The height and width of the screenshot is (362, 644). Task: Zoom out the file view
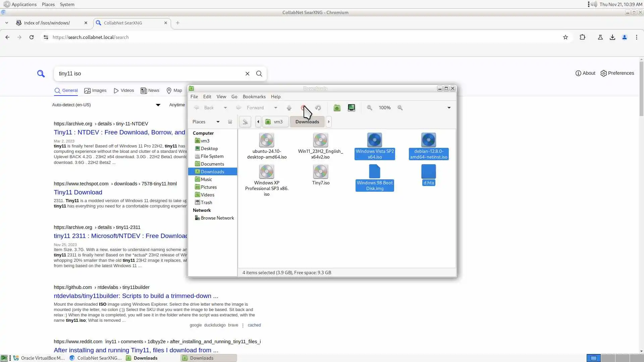pos(369,108)
